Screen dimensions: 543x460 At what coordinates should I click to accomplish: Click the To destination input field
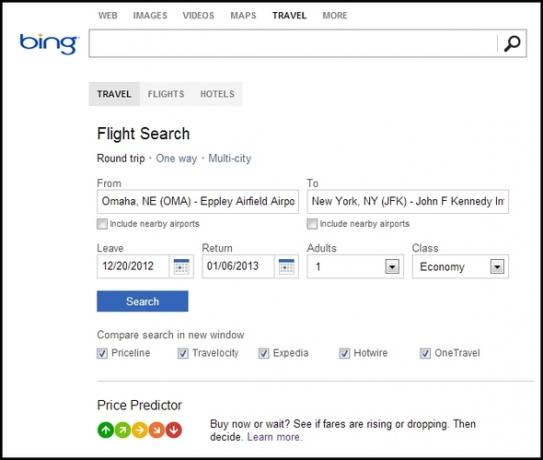[408, 202]
